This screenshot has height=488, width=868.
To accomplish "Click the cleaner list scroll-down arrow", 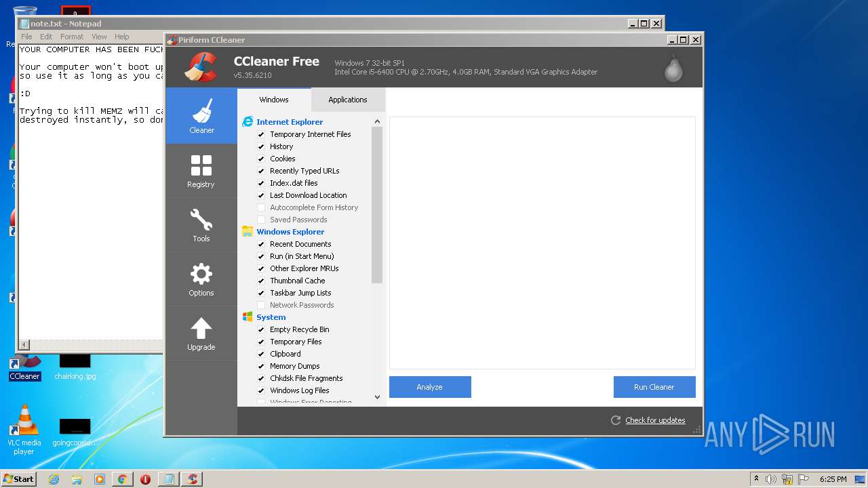I will [377, 397].
